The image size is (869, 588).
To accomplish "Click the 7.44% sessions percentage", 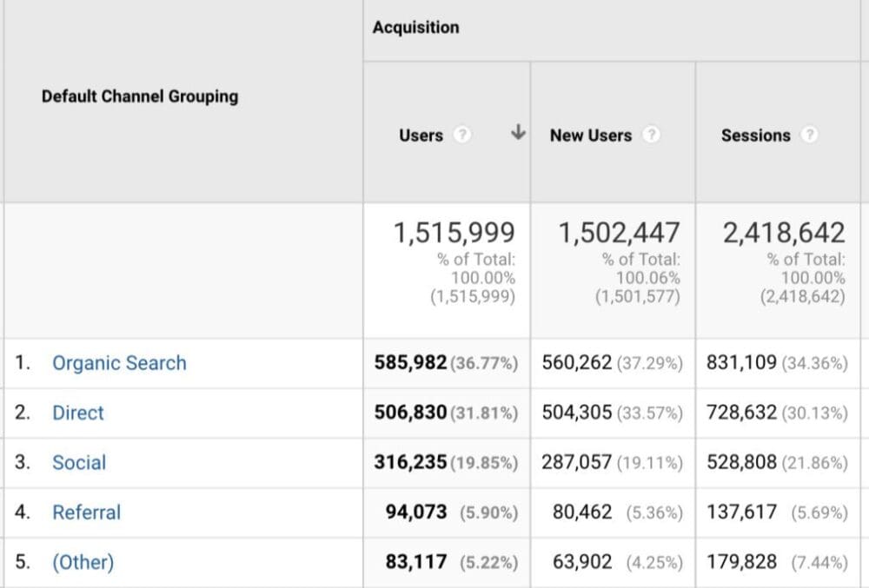I will [x=819, y=563].
